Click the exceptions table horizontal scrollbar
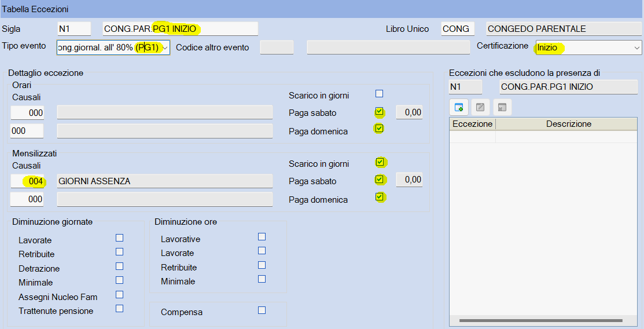 [541, 320]
